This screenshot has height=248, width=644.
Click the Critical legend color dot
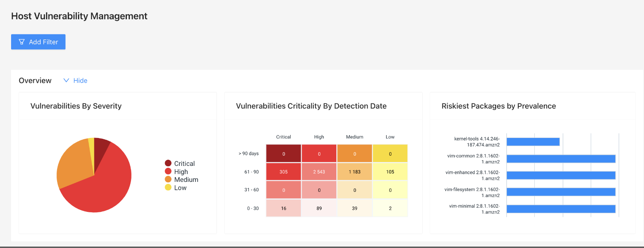coord(168,163)
